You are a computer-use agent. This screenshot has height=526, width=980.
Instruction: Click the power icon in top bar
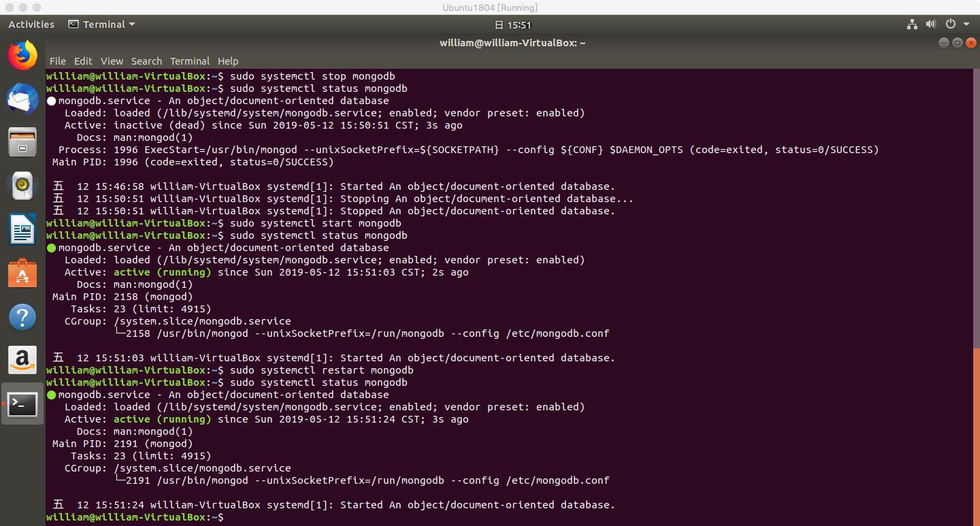click(x=951, y=24)
